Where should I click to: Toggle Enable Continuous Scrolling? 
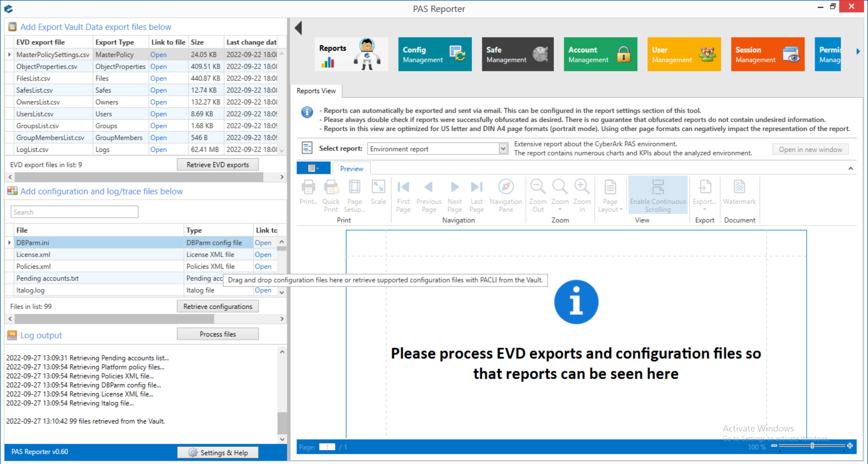658,196
